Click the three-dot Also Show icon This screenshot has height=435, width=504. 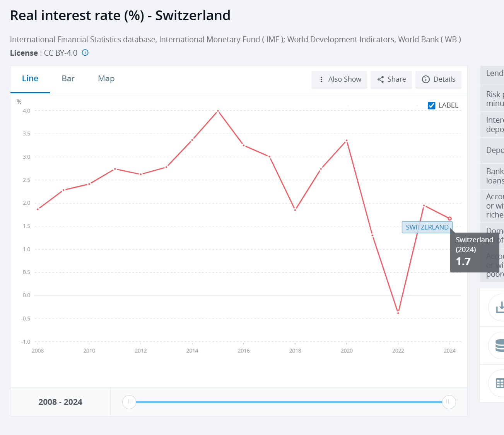tap(321, 79)
